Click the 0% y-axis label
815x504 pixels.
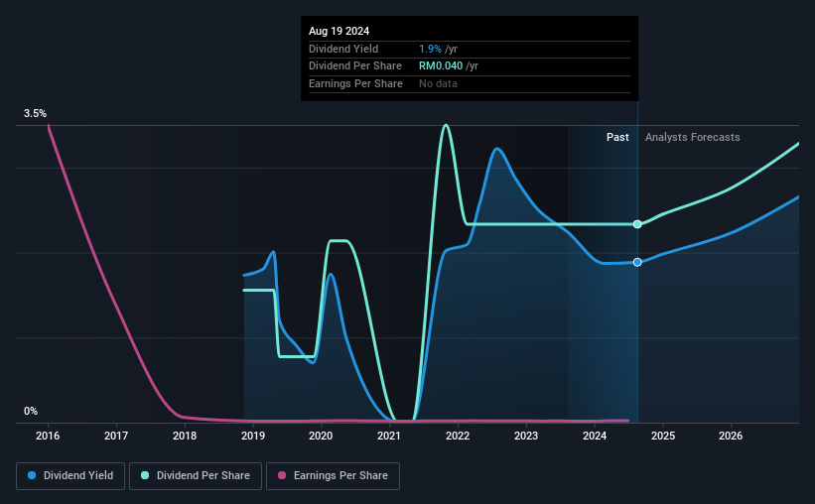tap(31, 411)
